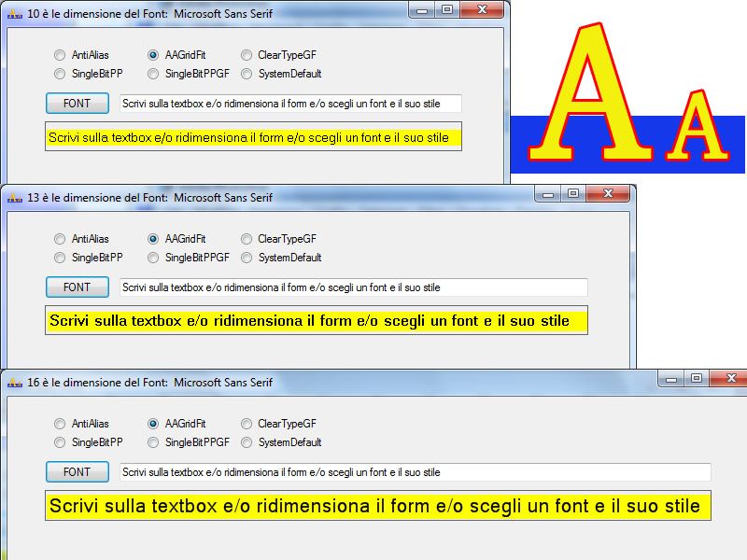Click FONT button in the size 10 window
Viewport: 747px width, 560px height.
tap(78, 104)
